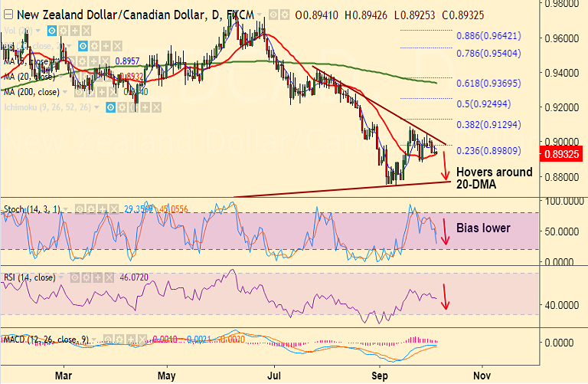The height and width of the screenshot is (384, 588).
Task: Click the plus icon on MA (5, close) row
Action: click(x=94, y=61)
